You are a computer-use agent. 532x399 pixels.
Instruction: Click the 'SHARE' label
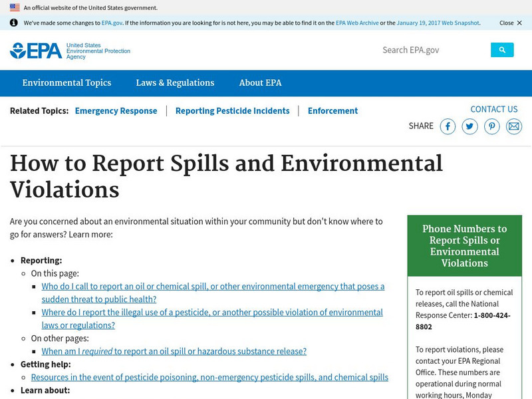coord(421,126)
